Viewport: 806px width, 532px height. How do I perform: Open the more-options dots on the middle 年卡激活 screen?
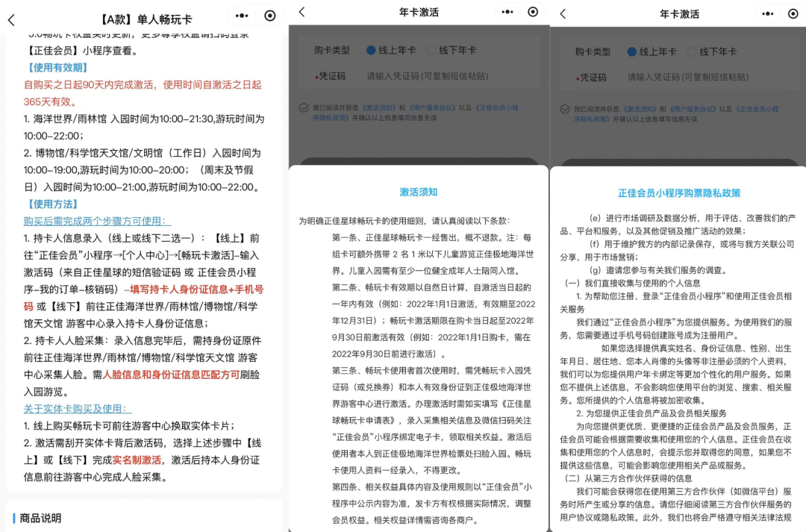tap(507, 12)
